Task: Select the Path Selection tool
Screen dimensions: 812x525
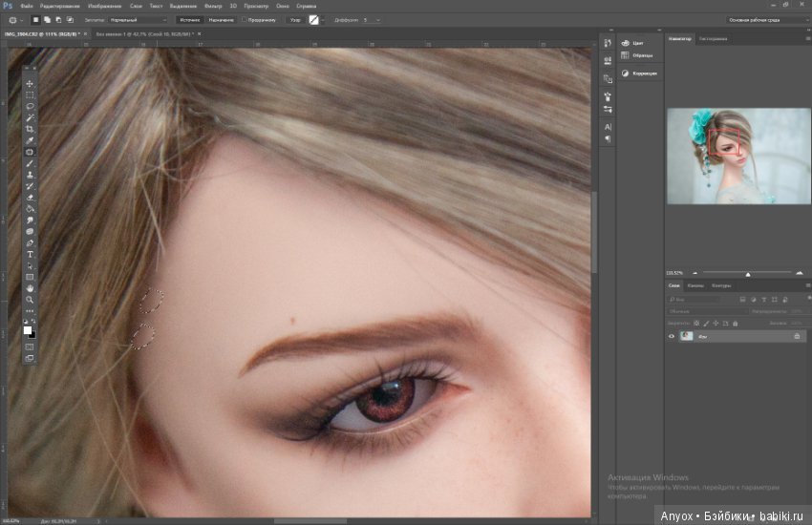Action: (x=30, y=266)
